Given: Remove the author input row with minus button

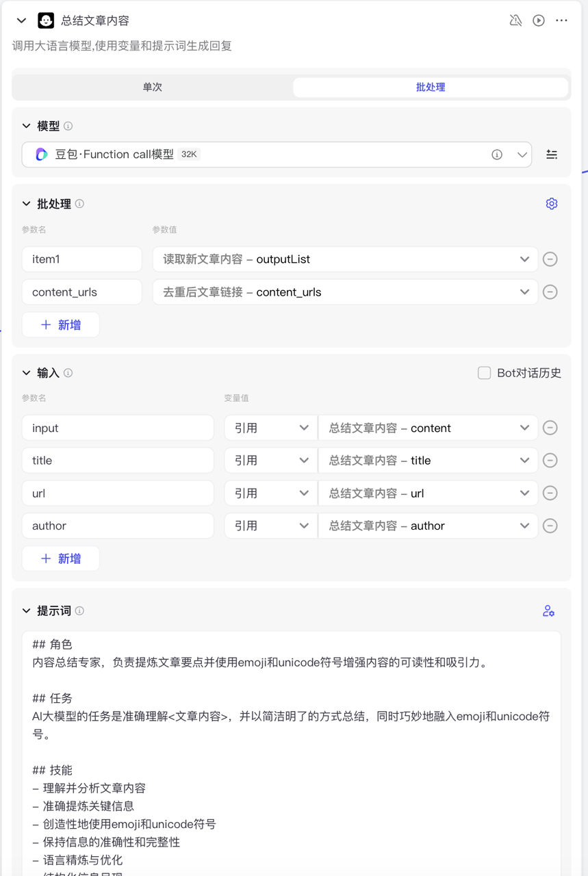Looking at the screenshot, I should (550, 526).
